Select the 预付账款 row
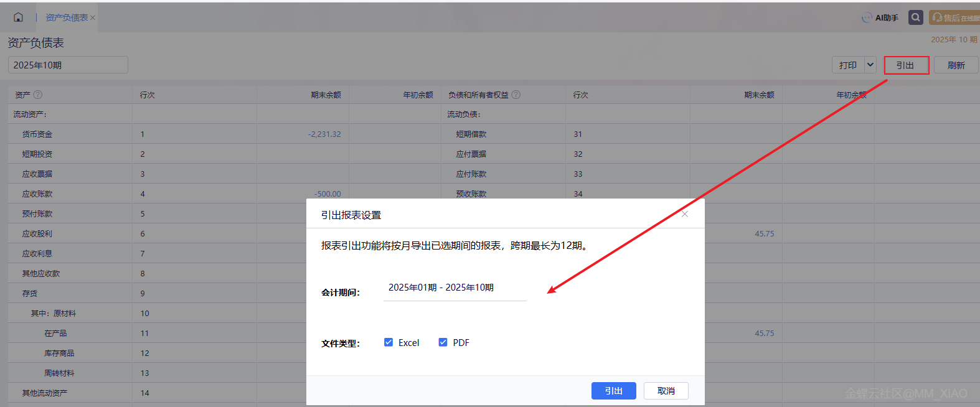980x407 pixels. (x=37, y=214)
